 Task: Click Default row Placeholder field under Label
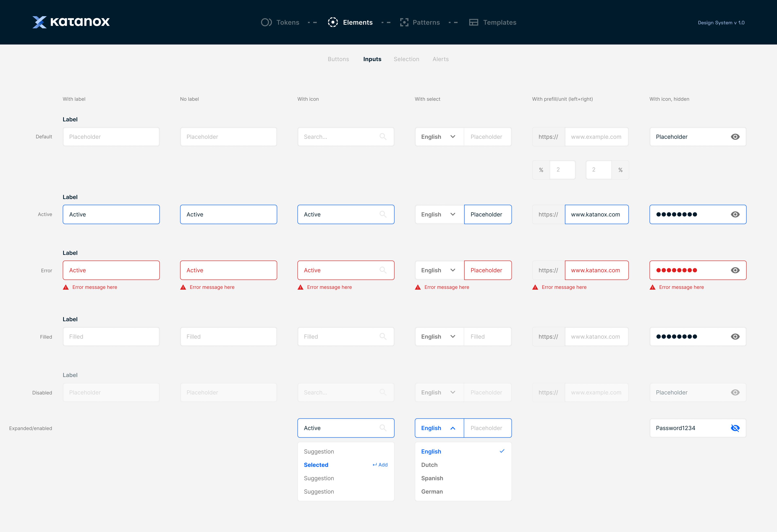(111, 137)
